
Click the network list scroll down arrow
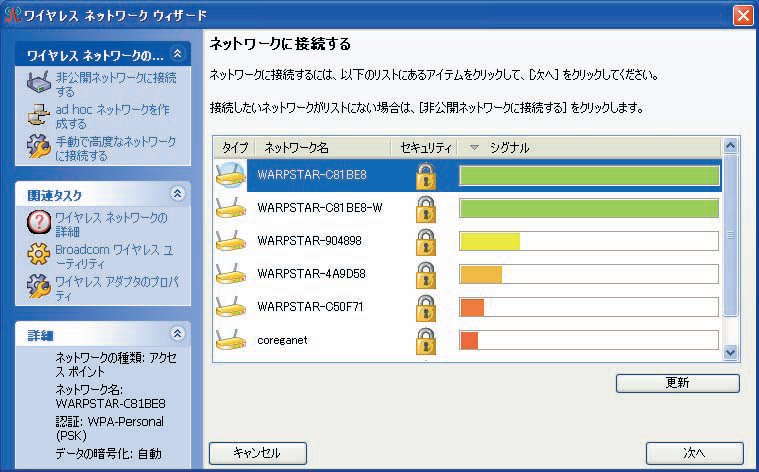click(x=730, y=353)
